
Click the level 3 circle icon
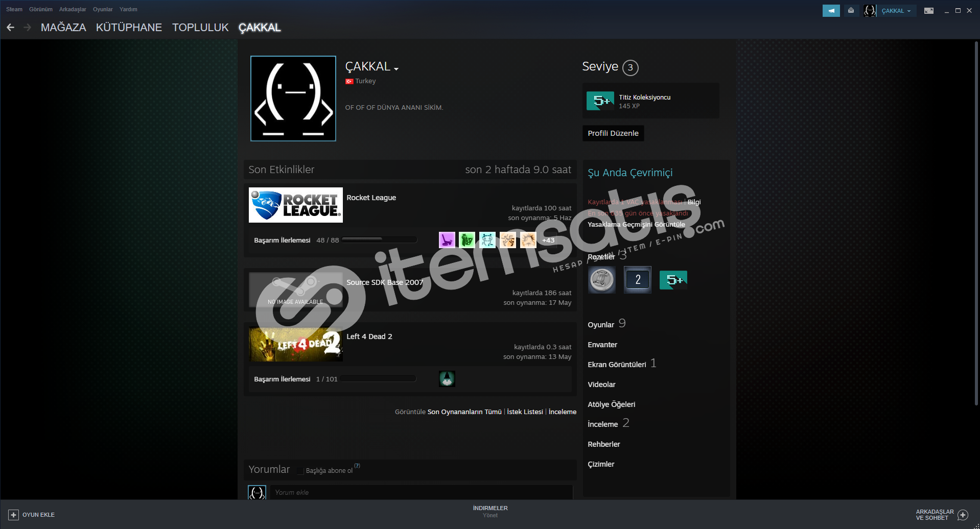pos(631,67)
